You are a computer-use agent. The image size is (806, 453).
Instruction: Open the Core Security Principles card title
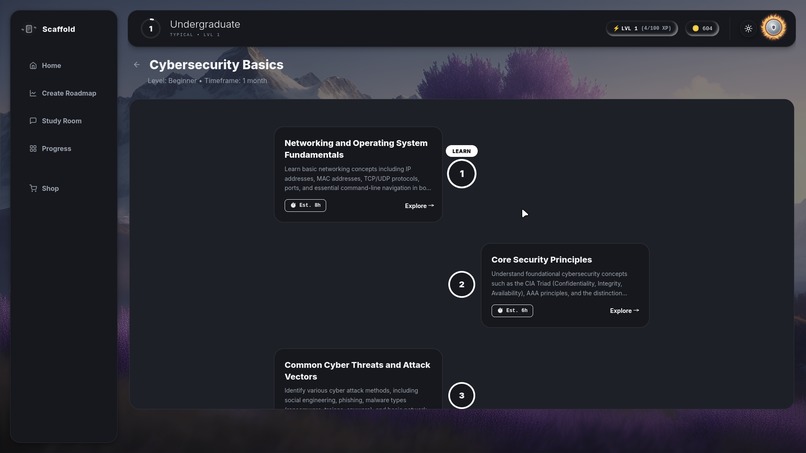coord(541,260)
